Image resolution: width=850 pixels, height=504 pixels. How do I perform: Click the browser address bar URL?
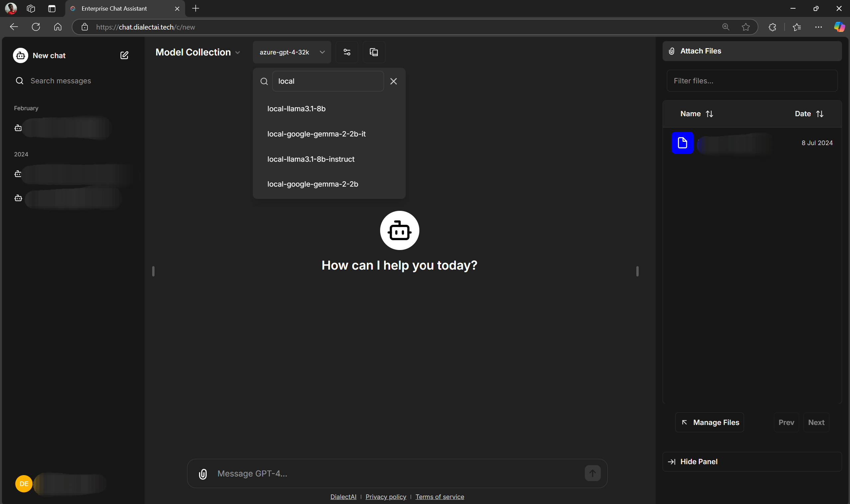point(146,27)
